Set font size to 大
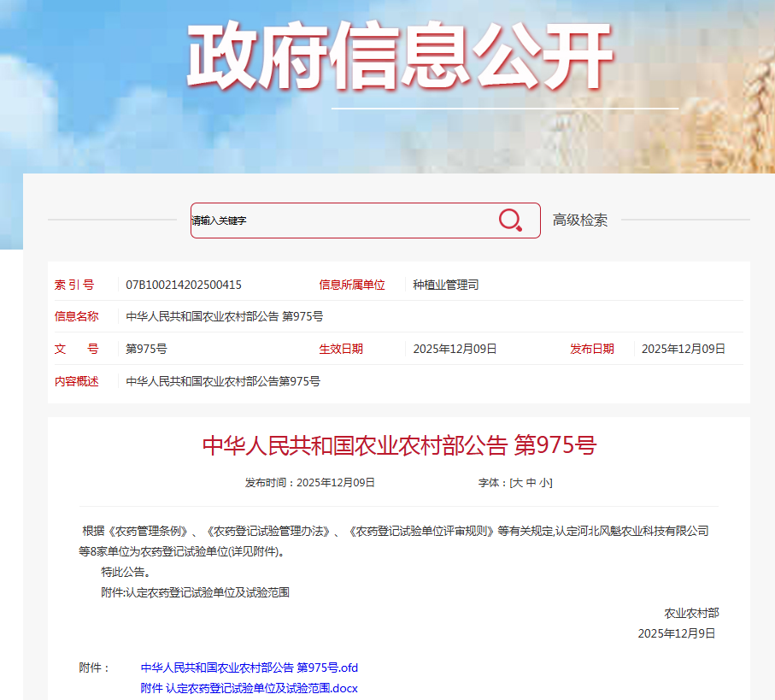 pos(517,483)
